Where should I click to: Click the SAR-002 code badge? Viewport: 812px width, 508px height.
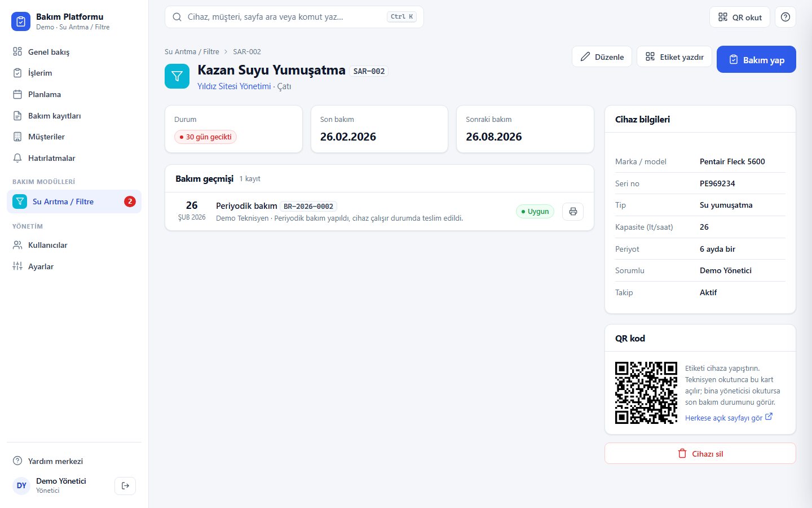coord(369,71)
